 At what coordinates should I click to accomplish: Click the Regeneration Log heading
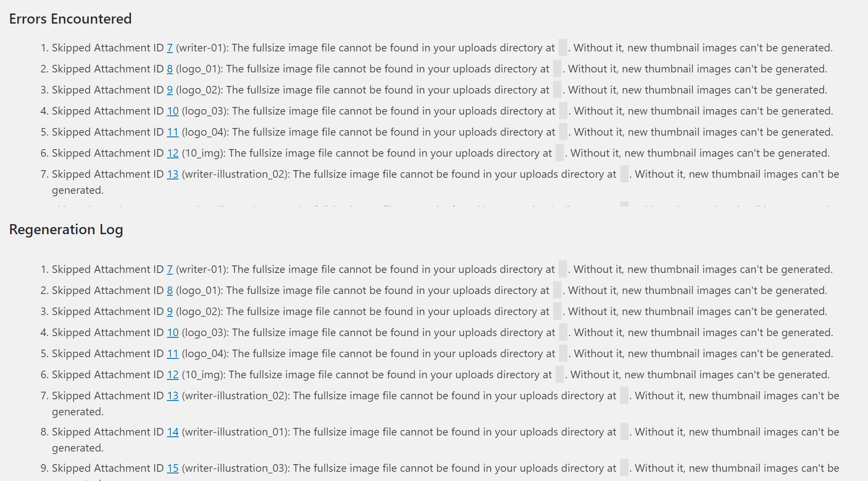click(x=66, y=230)
